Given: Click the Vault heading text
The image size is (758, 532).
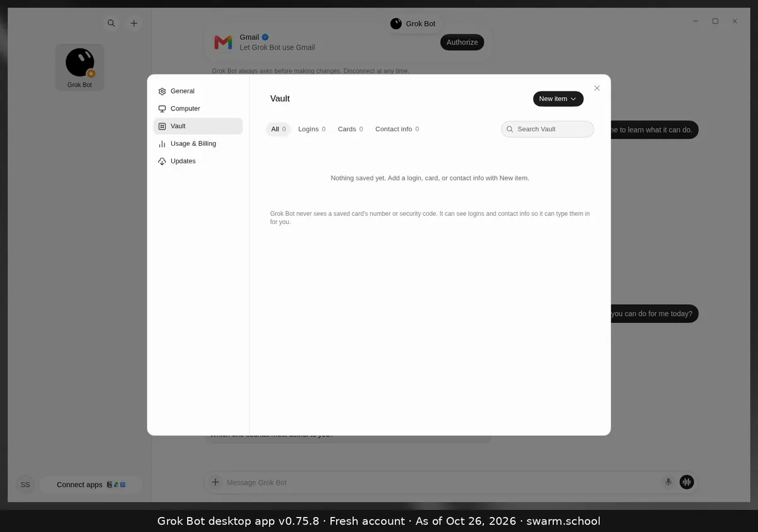Looking at the screenshot, I should tap(280, 98).
